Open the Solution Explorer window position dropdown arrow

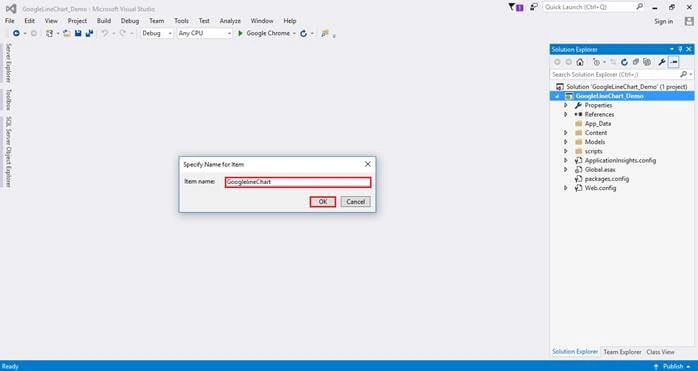click(672, 49)
